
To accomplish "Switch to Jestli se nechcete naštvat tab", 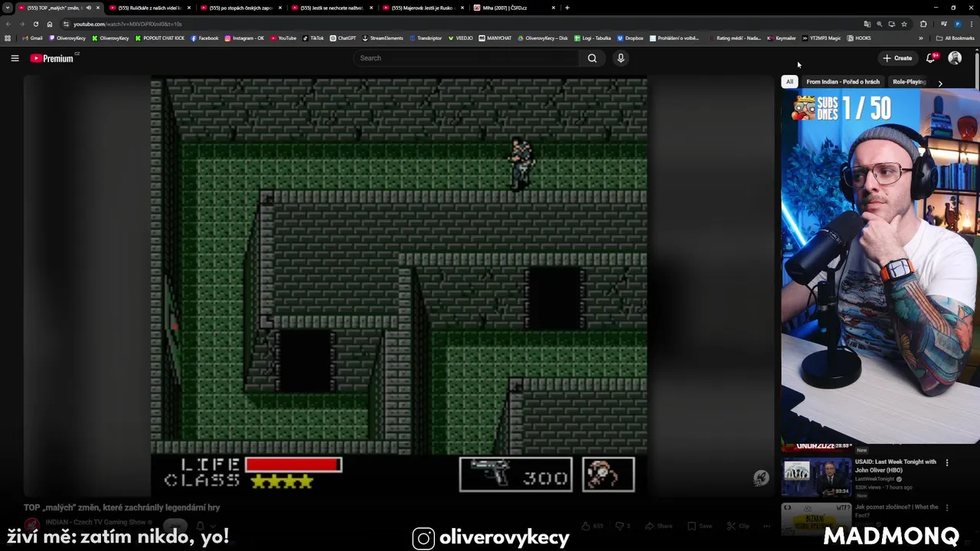I will click(x=332, y=8).
